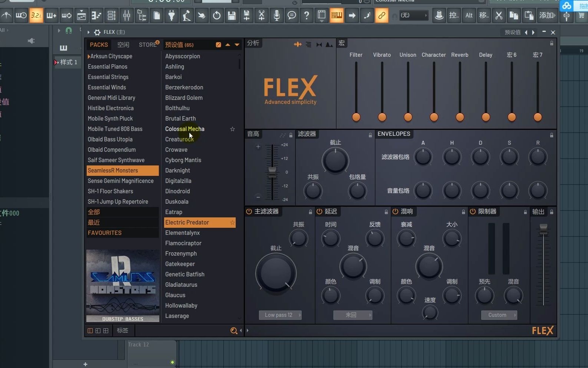This screenshot has width=588, height=368.
Task: Toggle the 混响 reverb power button
Action: (395, 211)
